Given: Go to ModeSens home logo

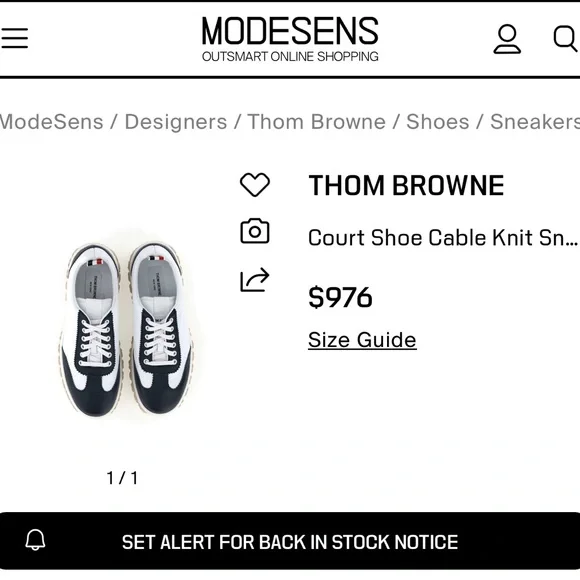Looking at the screenshot, I should (x=290, y=38).
